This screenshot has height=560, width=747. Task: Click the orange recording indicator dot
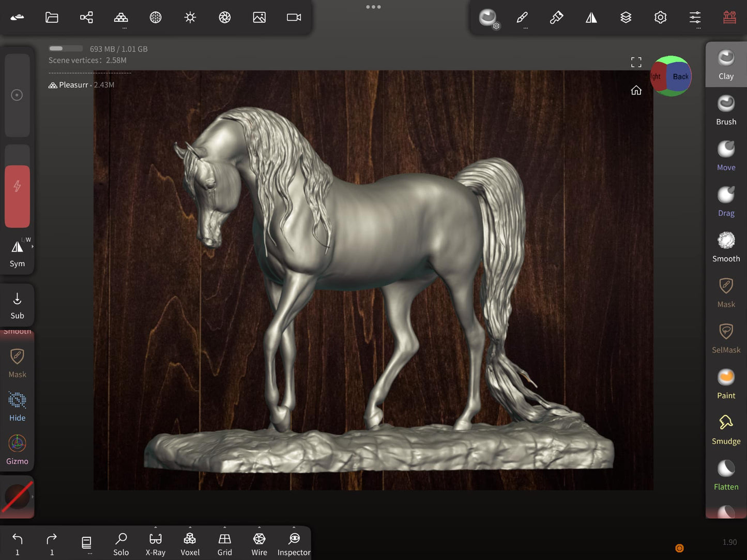click(x=679, y=548)
